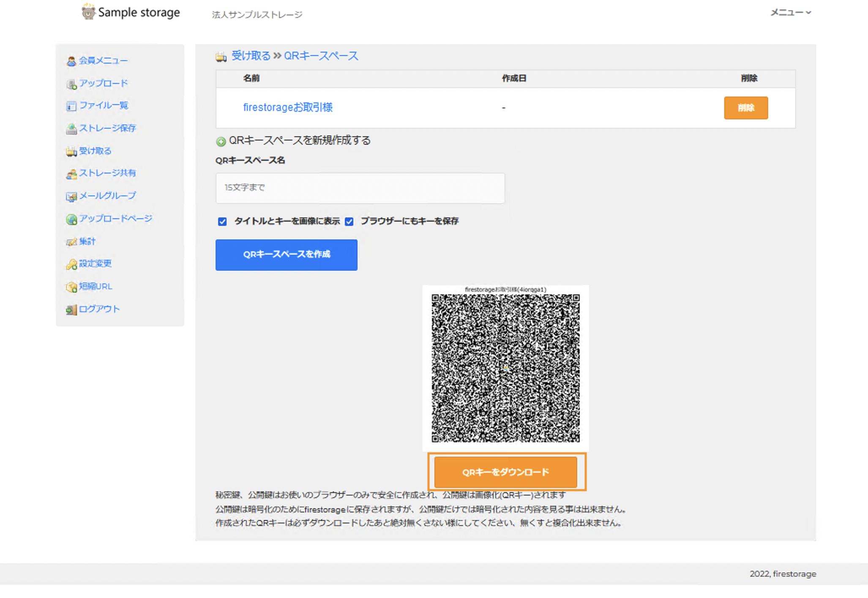Open メールグループ sidebar link
This screenshot has width=868, height=598.
point(107,195)
